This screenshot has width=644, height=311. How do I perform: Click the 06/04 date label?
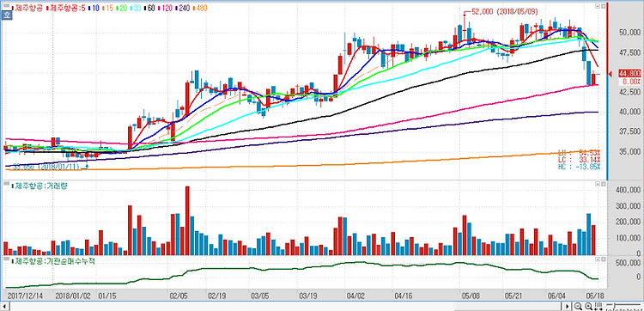click(556, 296)
